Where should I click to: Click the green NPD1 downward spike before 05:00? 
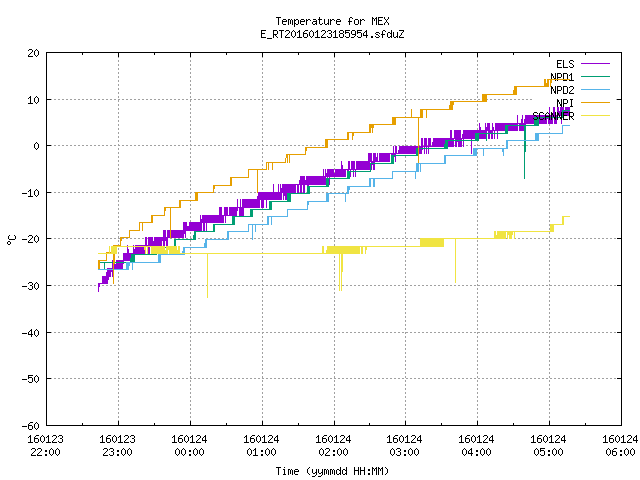pyautogui.click(x=524, y=153)
